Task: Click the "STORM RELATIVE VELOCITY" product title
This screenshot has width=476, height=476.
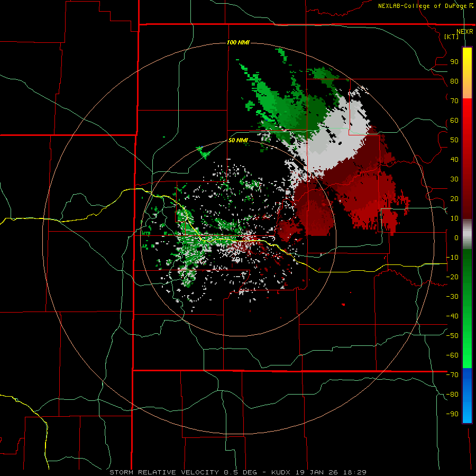Action: (164, 472)
